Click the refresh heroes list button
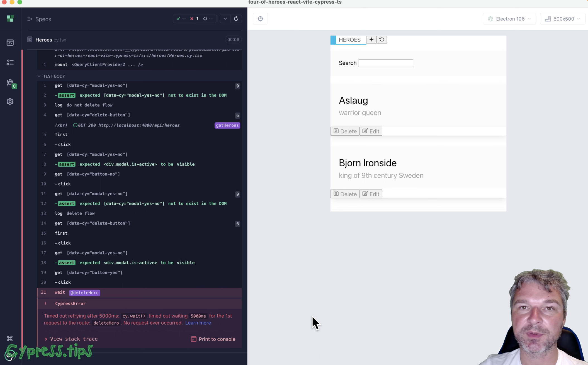The width and height of the screenshot is (588, 365). point(382,40)
